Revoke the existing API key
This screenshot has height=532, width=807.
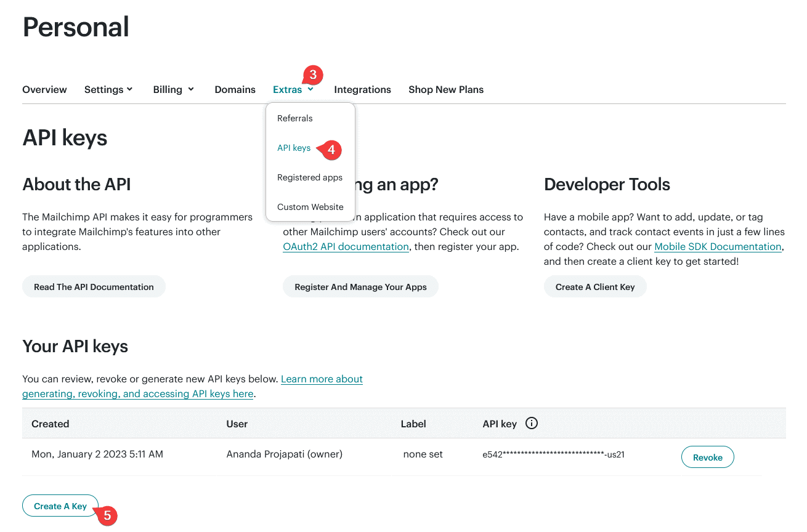tap(707, 457)
